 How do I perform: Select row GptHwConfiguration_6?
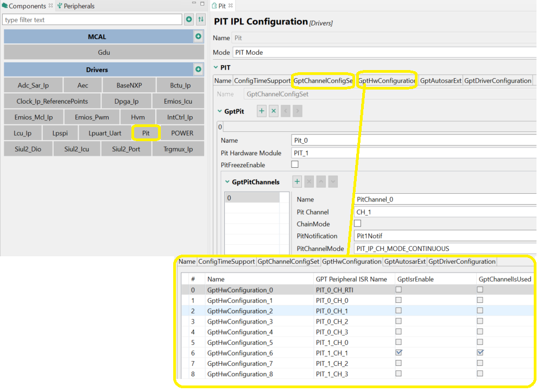[357, 353]
